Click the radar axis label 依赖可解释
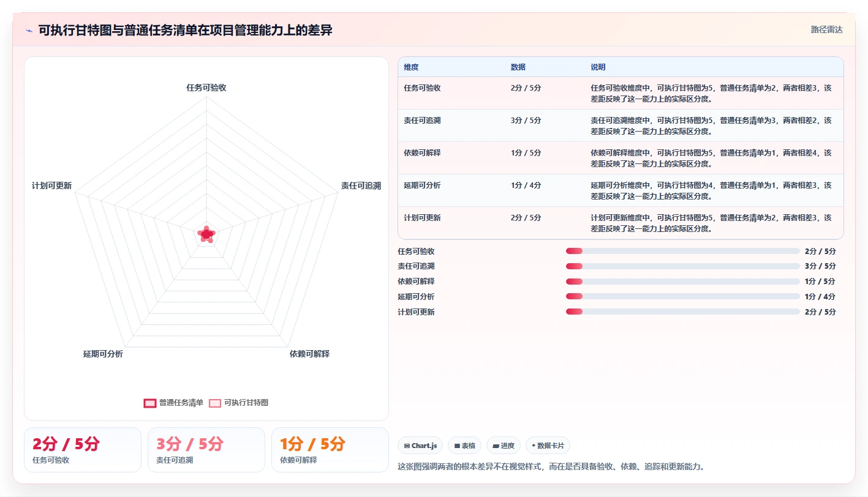Viewport: 868px width, 497px height. click(309, 354)
